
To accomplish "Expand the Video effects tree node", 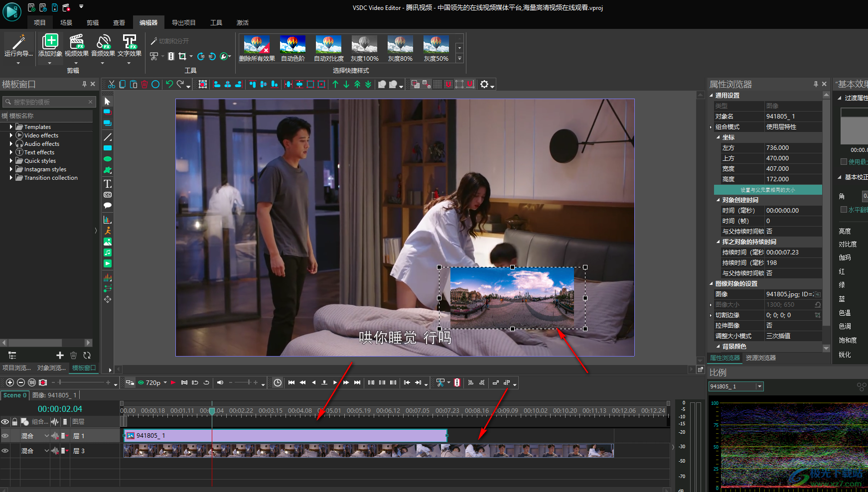I will tap(11, 135).
